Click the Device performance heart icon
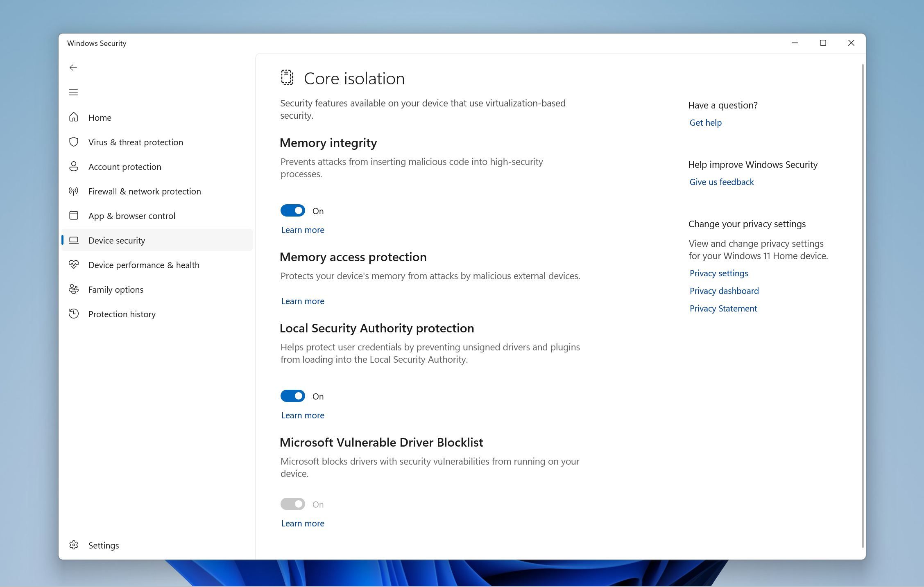 coord(74,264)
